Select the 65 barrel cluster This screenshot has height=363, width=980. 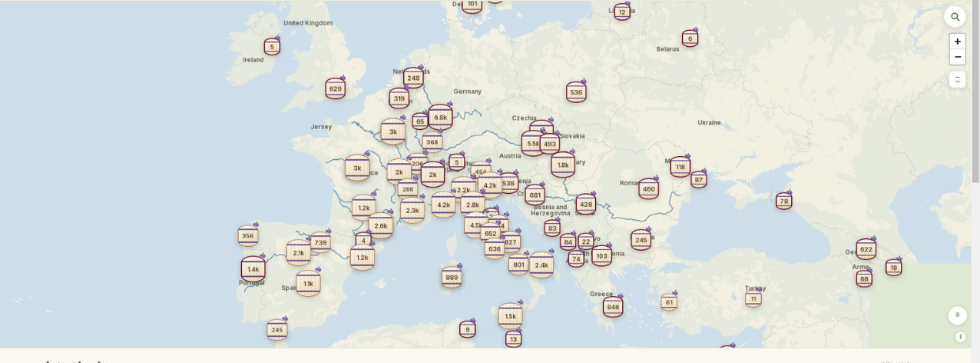[x=419, y=122]
